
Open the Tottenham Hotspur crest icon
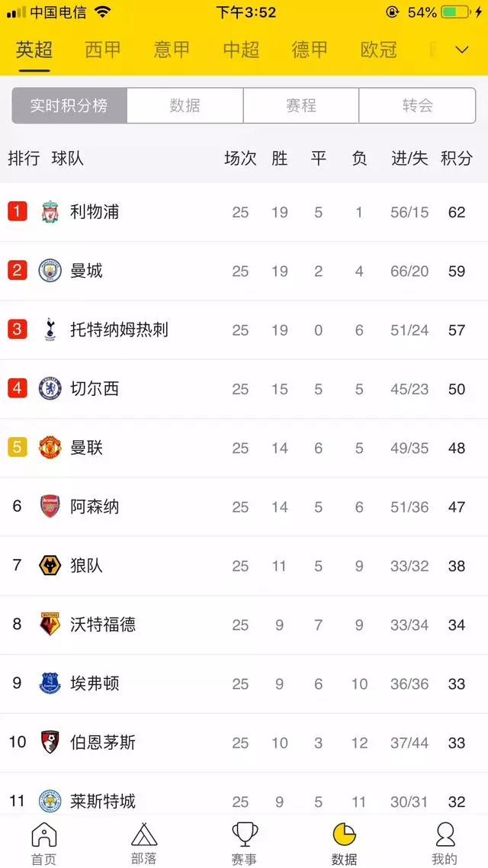click(50, 330)
